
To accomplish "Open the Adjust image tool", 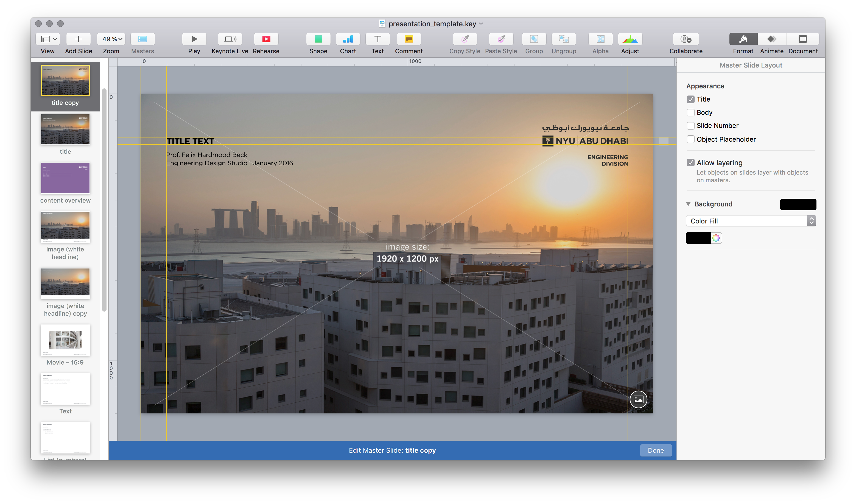I will pos(630,39).
